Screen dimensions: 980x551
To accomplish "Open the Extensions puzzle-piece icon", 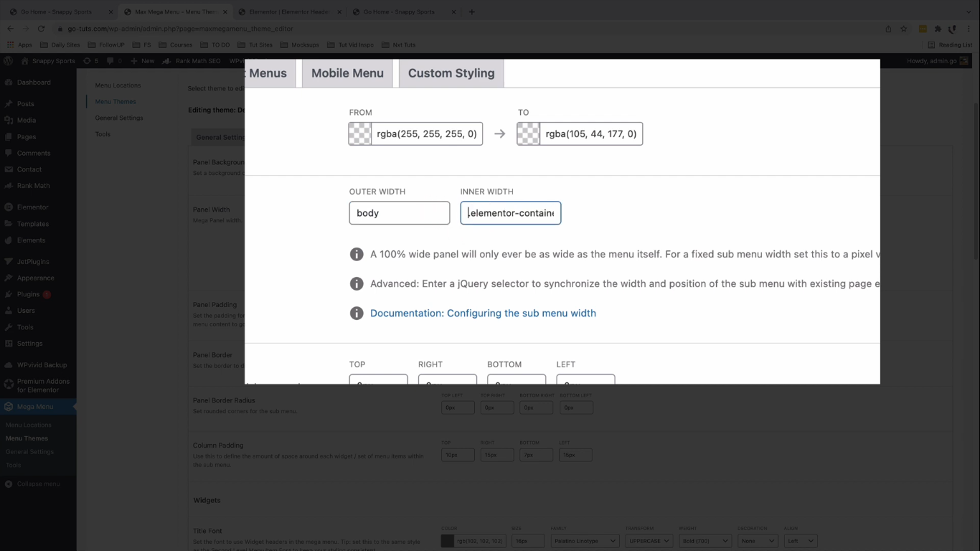I will pyautogui.click(x=938, y=29).
